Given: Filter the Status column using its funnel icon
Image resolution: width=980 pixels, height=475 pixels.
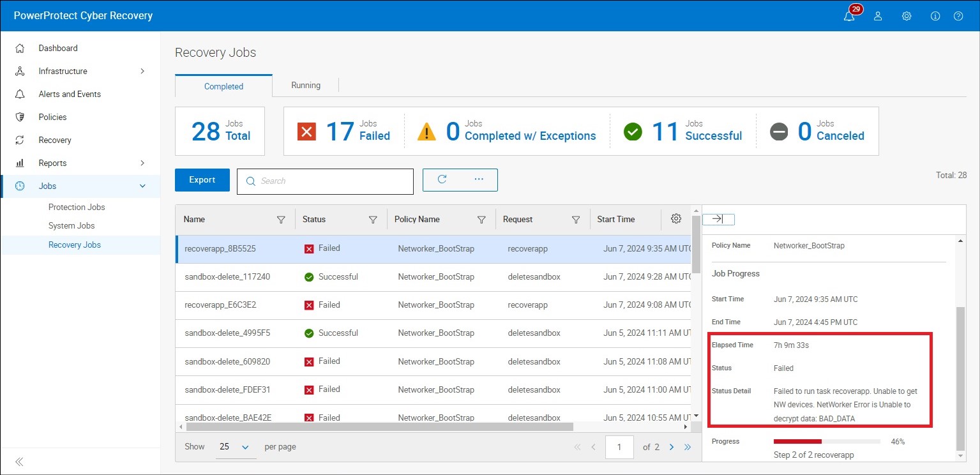Looking at the screenshot, I should click(373, 220).
